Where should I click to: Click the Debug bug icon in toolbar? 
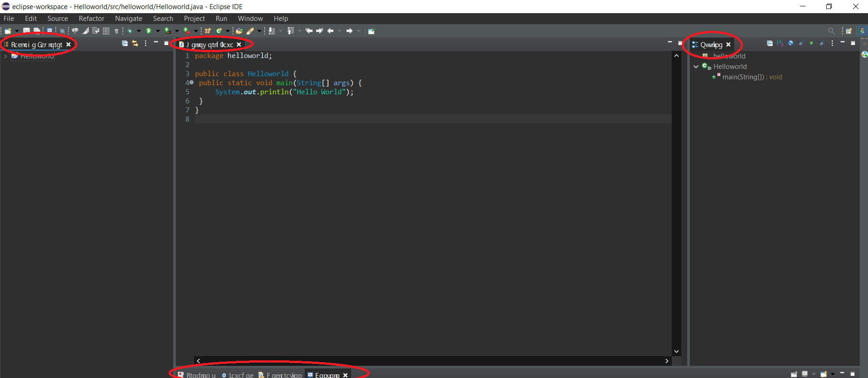point(130,31)
